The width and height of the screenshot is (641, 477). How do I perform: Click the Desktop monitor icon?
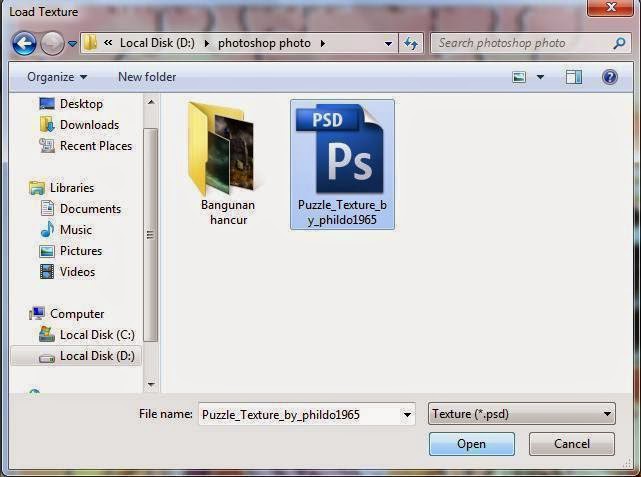click(47, 103)
